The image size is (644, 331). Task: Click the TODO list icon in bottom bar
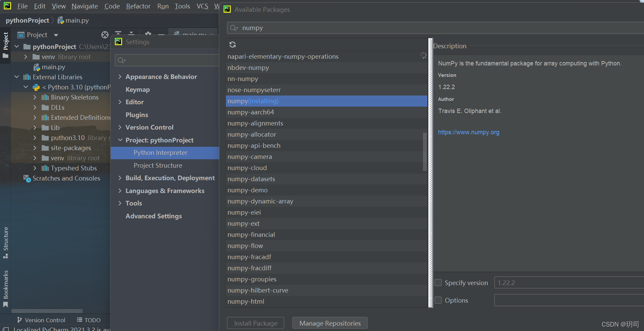point(80,320)
